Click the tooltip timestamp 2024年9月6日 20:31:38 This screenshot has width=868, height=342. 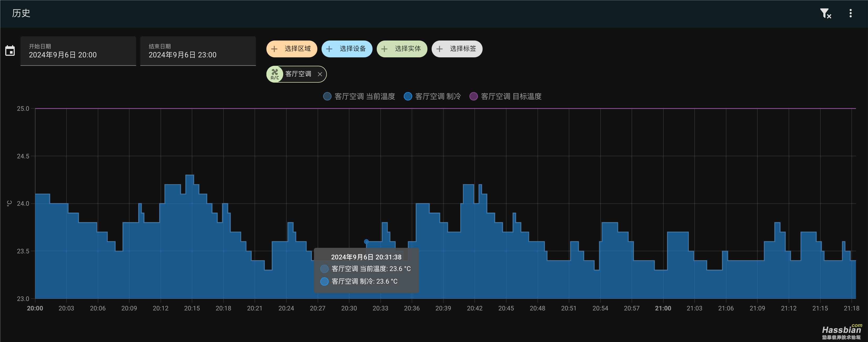pos(366,257)
